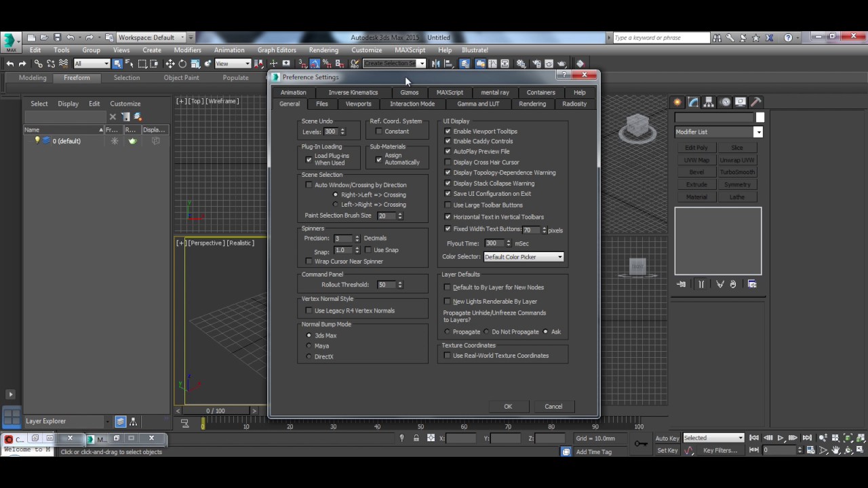The image size is (868, 488).
Task: Toggle Load Plug-ins When Used checkbox
Action: click(309, 159)
